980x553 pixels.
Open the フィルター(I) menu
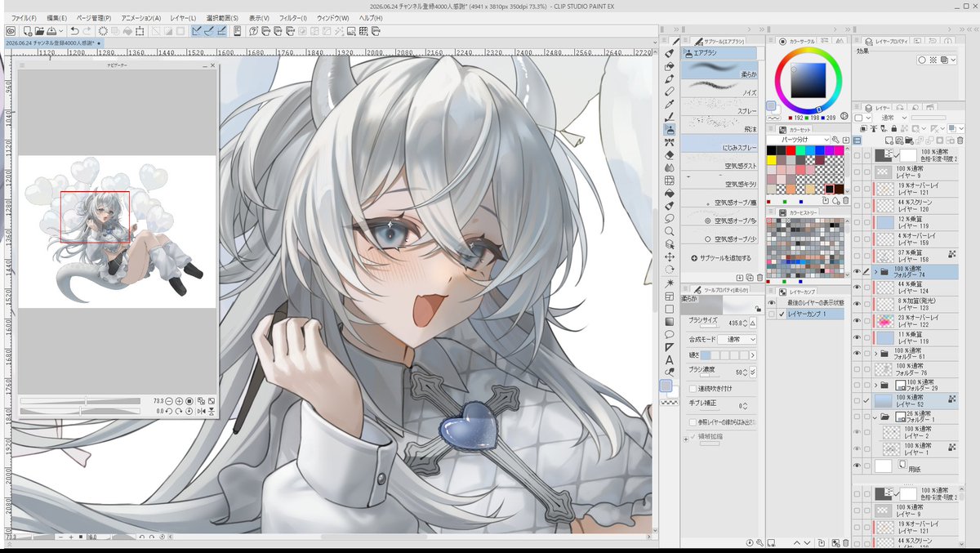(293, 17)
